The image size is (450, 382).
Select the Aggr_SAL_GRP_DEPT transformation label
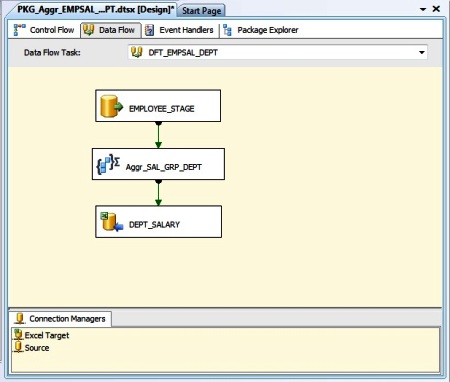(x=164, y=167)
